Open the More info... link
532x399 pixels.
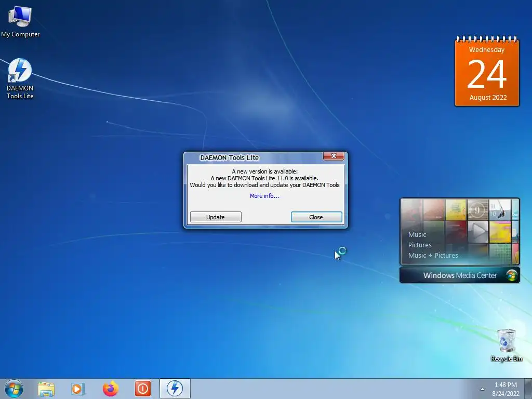(264, 196)
